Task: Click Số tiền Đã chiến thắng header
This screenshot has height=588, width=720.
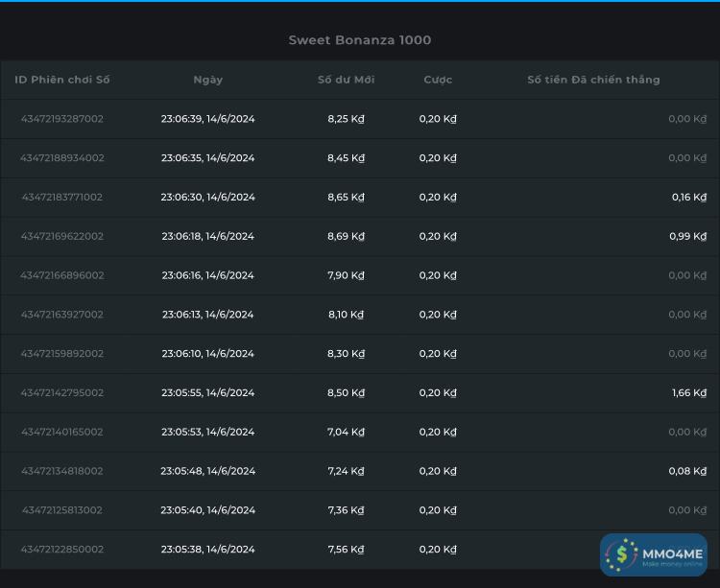Action: pyautogui.click(x=593, y=80)
